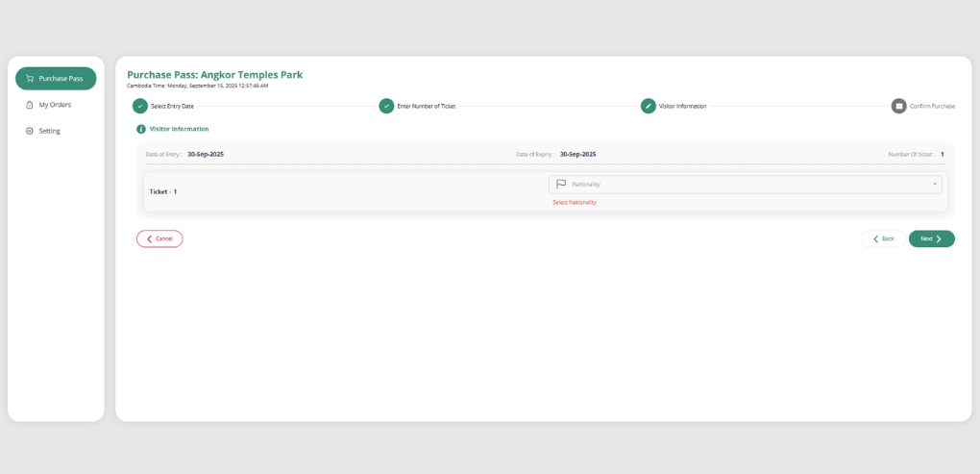The height and width of the screenshot is (474, 980).
Task: Click the Visitor Information pencil step icon
Action: tap(649, 107)
